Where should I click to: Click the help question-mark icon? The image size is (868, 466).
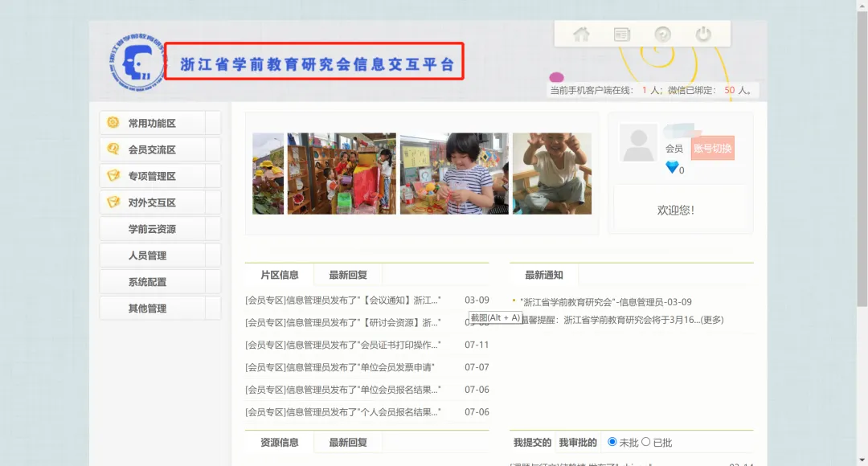[662, 34]
